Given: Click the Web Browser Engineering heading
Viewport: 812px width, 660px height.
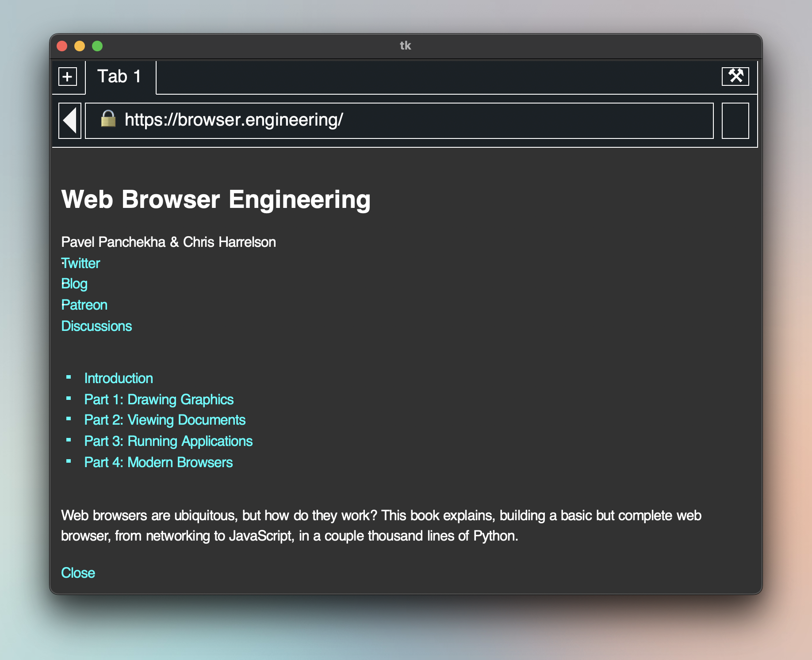Looking at the screenshot, I should click(216, 200).
